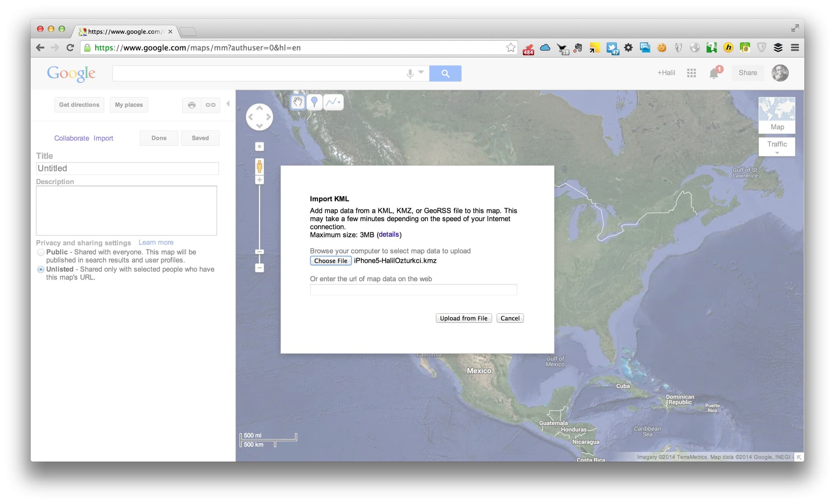Open the draw line tool dropdown
Image resolution: width=835 pixels, height=504 pixels.
coord(333,102)
